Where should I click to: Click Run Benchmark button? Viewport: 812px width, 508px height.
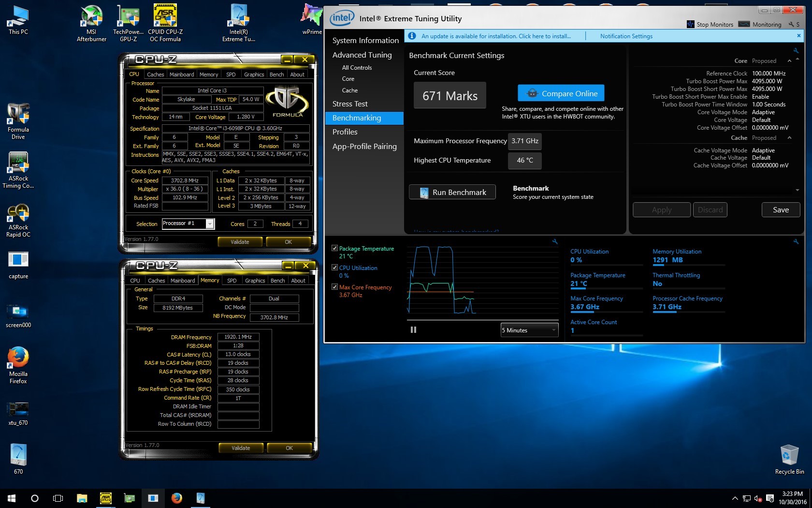(x=452, y=192)
